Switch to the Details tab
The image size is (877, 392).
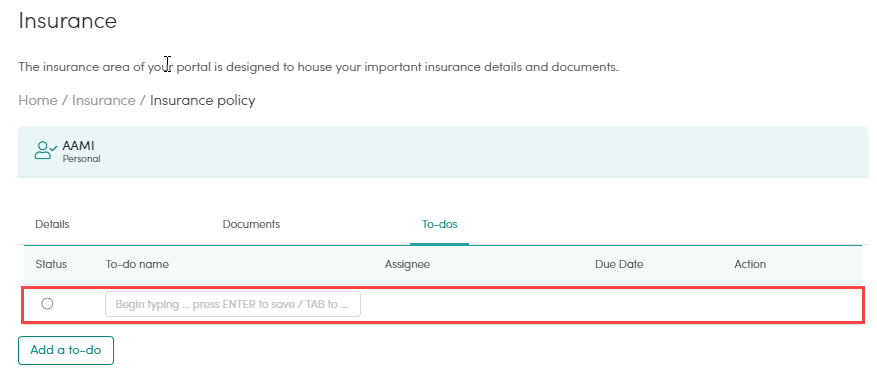click(52, 224)
